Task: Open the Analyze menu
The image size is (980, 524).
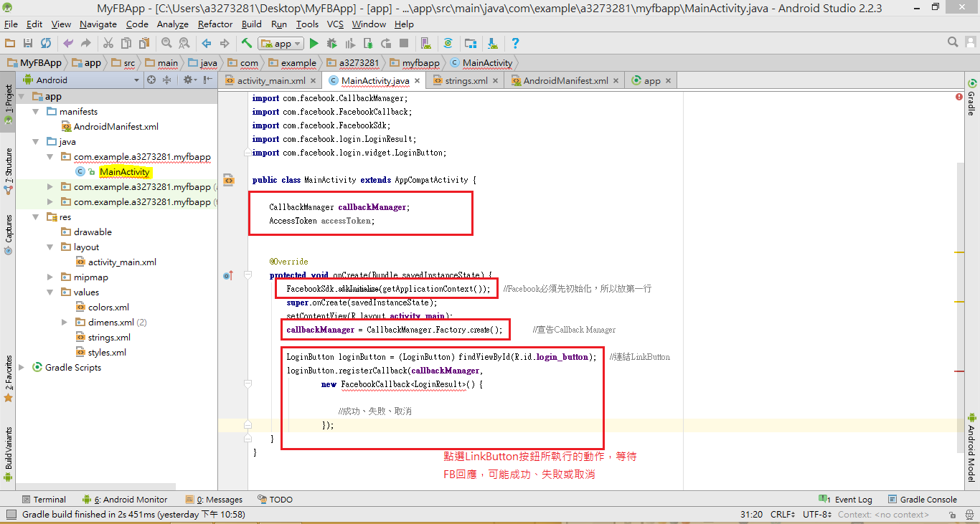Action: coord(172,24)
